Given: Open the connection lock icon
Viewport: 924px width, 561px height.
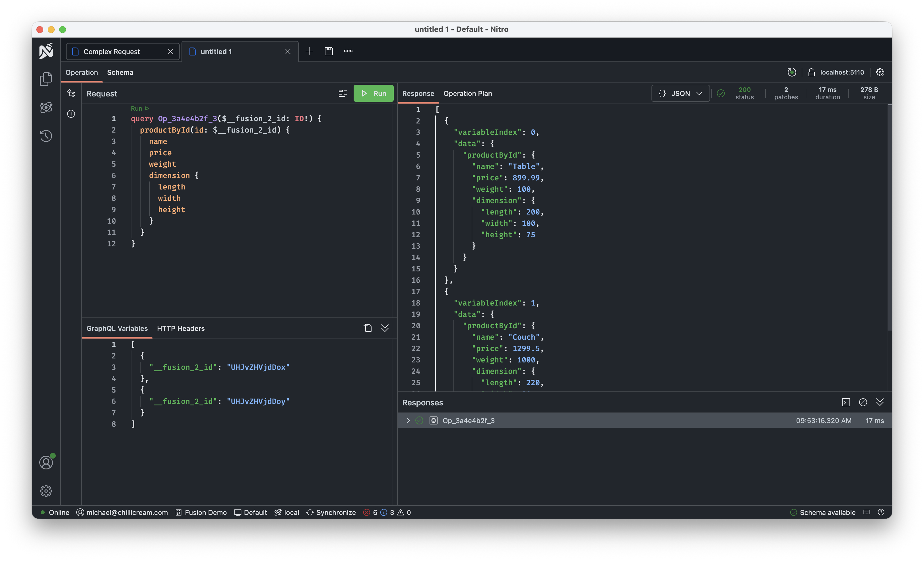Looking at the screenshot, I should pyautogui.click(x=811, y=72).
